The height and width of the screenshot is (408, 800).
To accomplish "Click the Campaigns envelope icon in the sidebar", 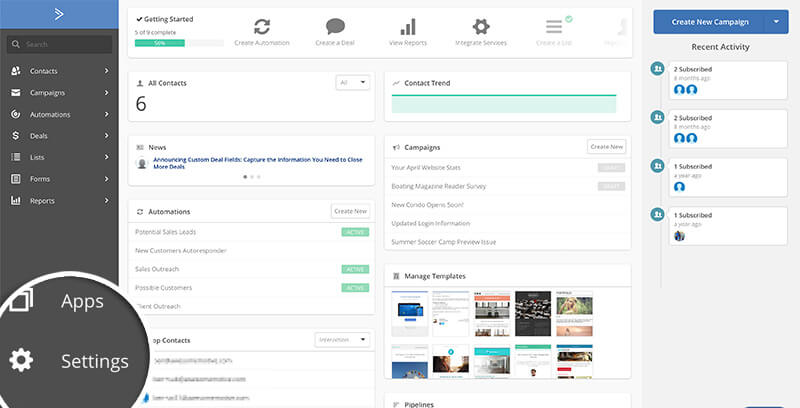I will (x=16, y=92).
